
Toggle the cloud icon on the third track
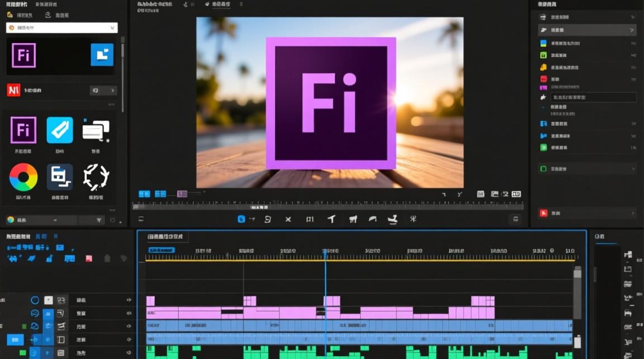tap(35, 326)
